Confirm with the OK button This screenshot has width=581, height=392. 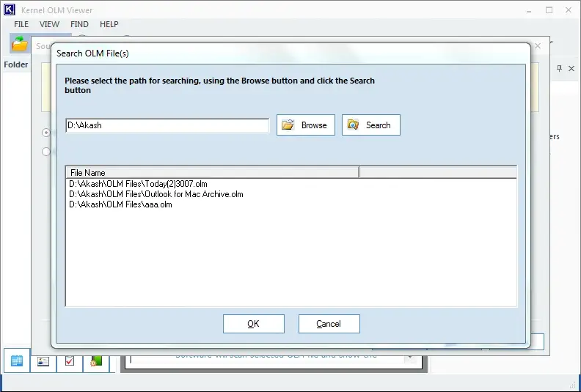(253, 324)
